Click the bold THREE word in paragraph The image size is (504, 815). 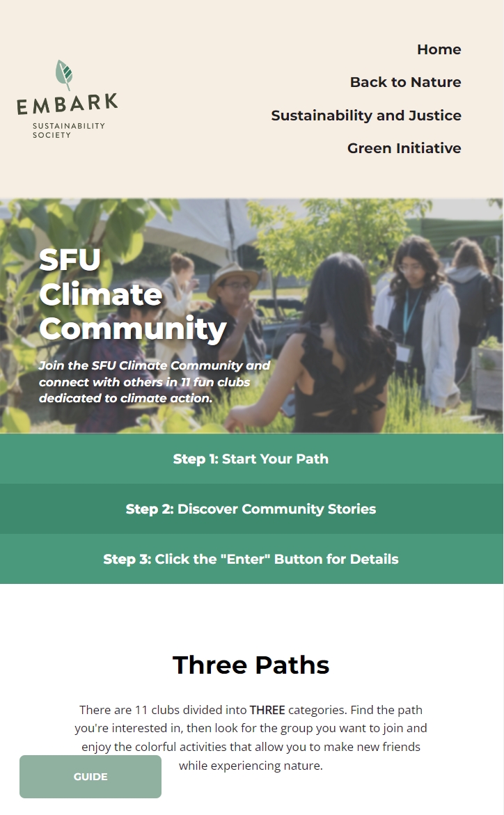267,710
